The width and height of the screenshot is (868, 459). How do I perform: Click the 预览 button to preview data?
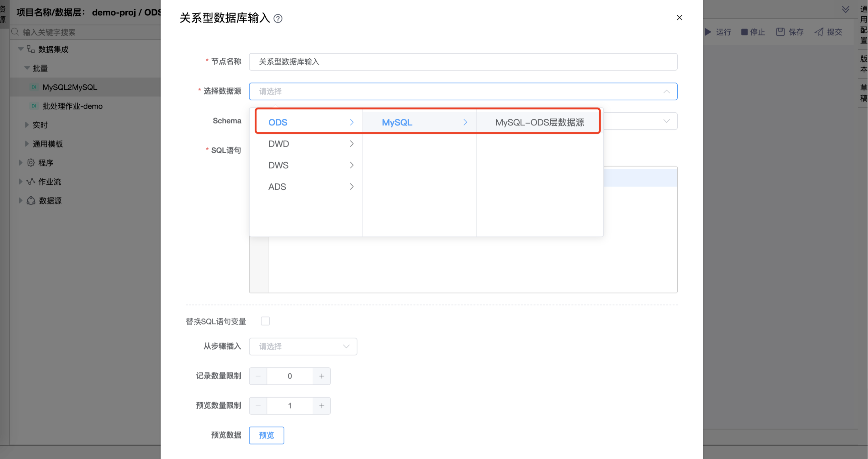tap(266, 435)
